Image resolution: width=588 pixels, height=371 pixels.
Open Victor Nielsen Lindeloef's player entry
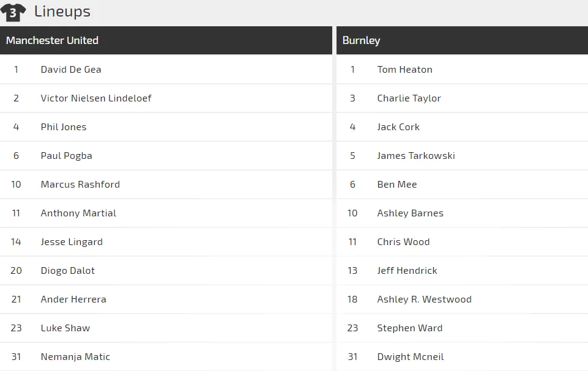[96, 98]
